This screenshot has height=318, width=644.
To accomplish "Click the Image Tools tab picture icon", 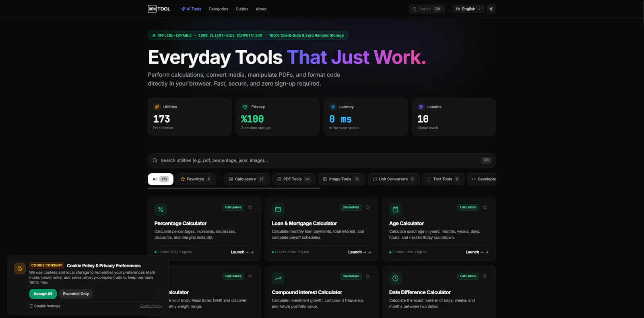I will [325, 179].
